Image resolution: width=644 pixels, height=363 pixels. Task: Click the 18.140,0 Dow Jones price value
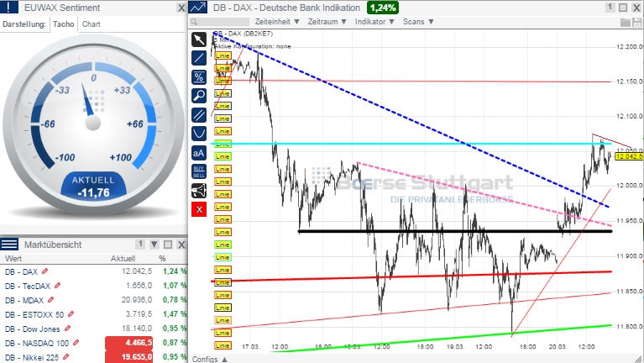pyautogui.click(x=137, y=328)
